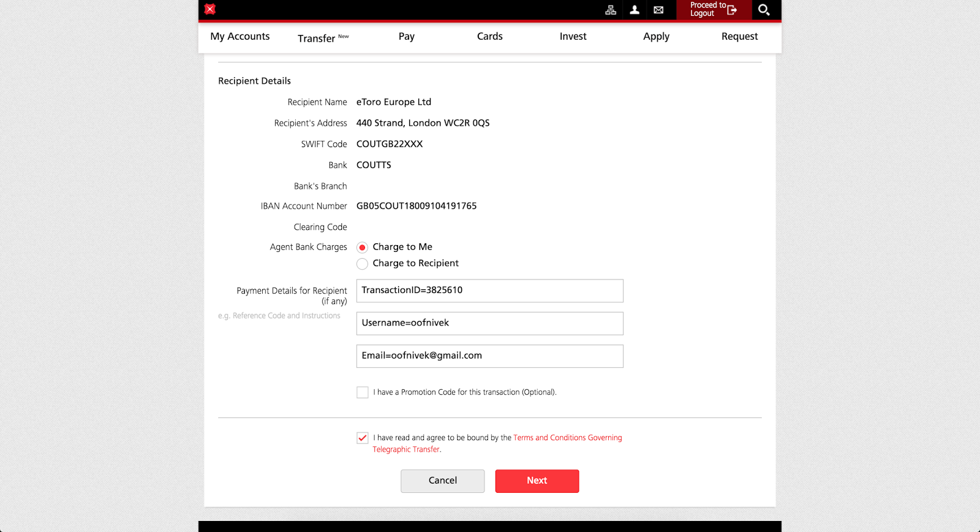Open the Apply menu
980x532 pixels.
point(657,37)
